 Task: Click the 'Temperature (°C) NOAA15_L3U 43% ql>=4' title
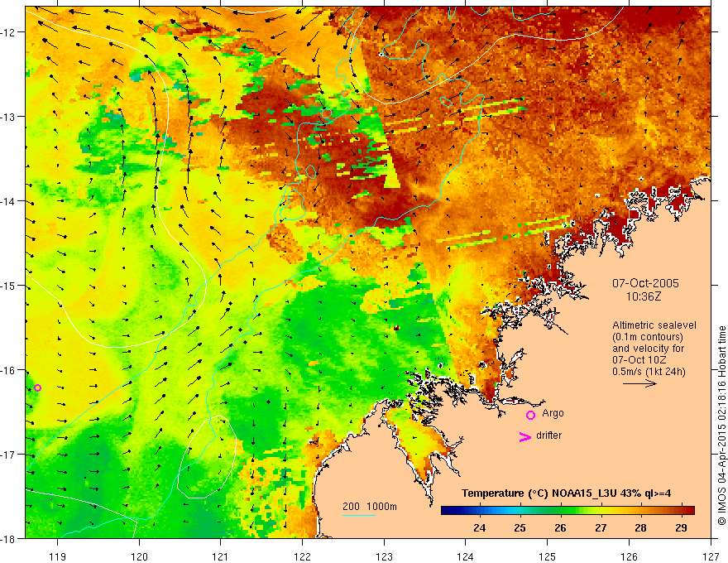(566, 493)
